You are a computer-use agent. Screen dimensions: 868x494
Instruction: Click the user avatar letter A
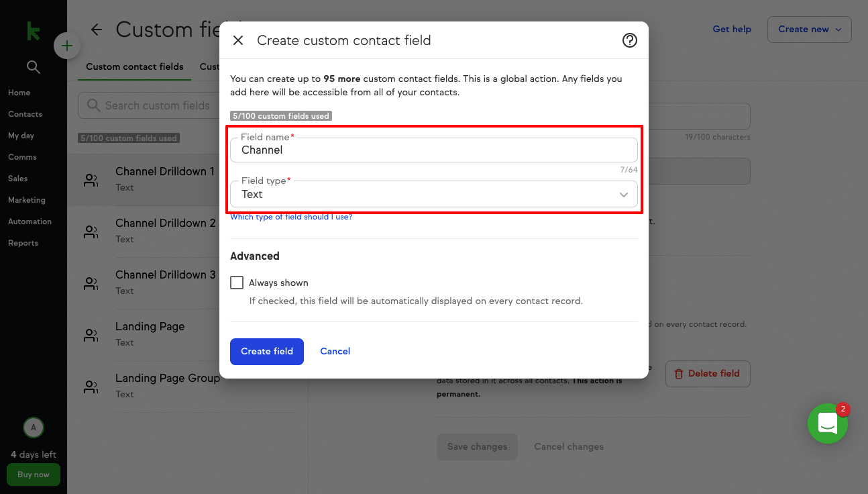coord(34,427)
